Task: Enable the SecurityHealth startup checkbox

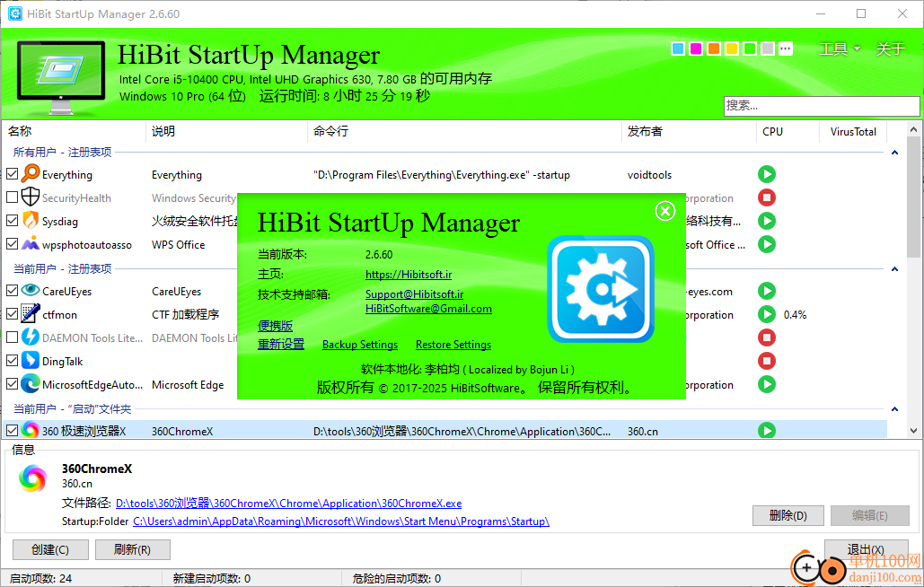Action: [x=12, y=197]
